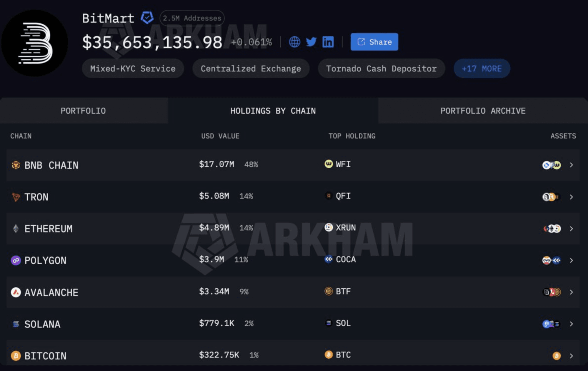Click the QFI token icon
588x371 pixels.
329,195
